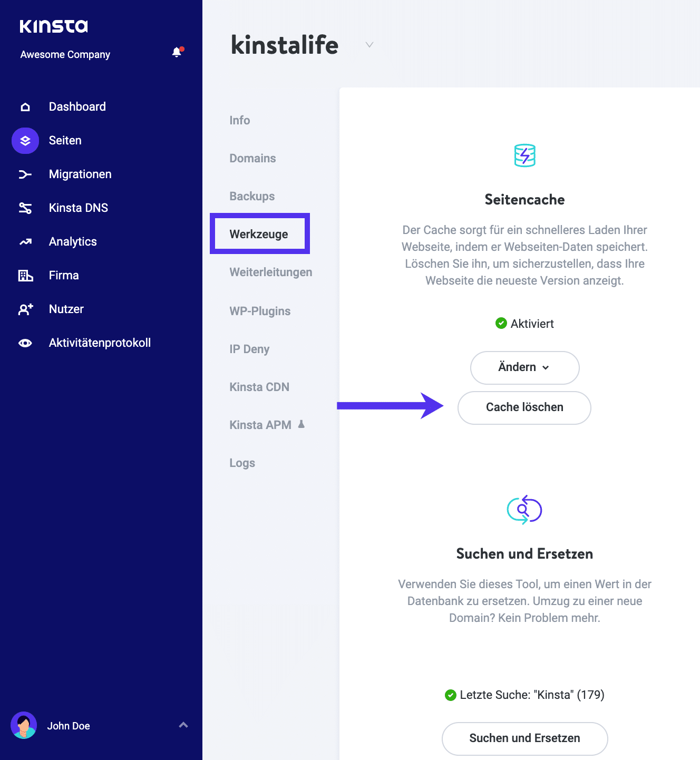Open Analytics via its chart icon
The height and width of the screenshot is (760, 700).
tap(25, 241)
